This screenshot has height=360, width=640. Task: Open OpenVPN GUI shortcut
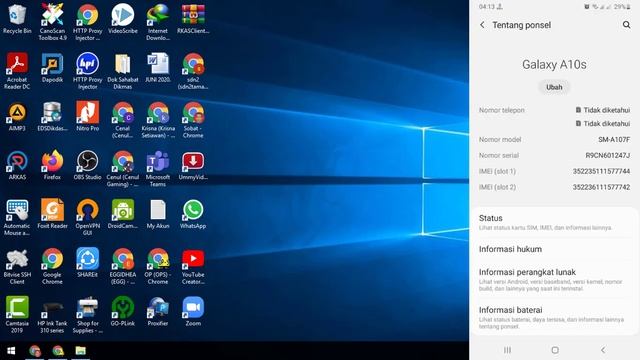click(x=88, y=217)
